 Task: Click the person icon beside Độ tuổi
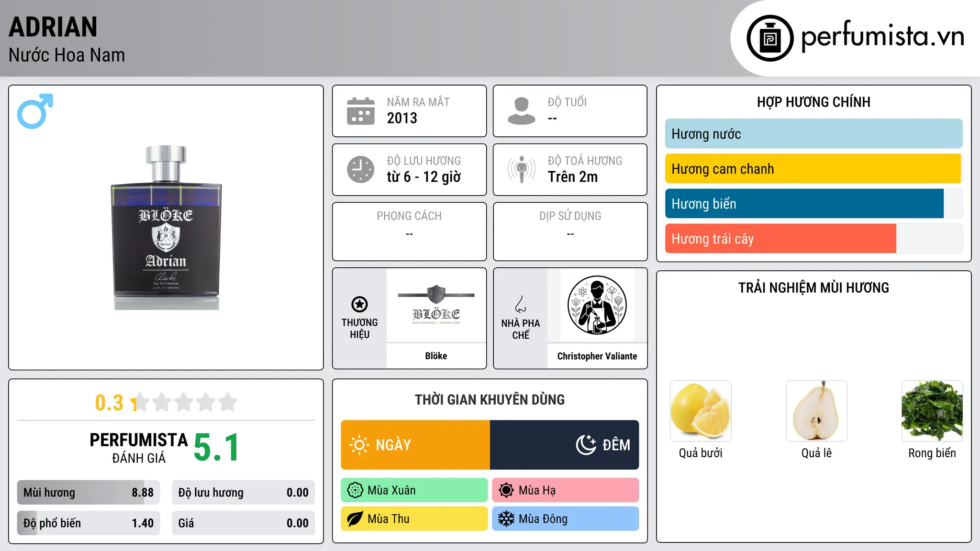(x=522, y=111)
